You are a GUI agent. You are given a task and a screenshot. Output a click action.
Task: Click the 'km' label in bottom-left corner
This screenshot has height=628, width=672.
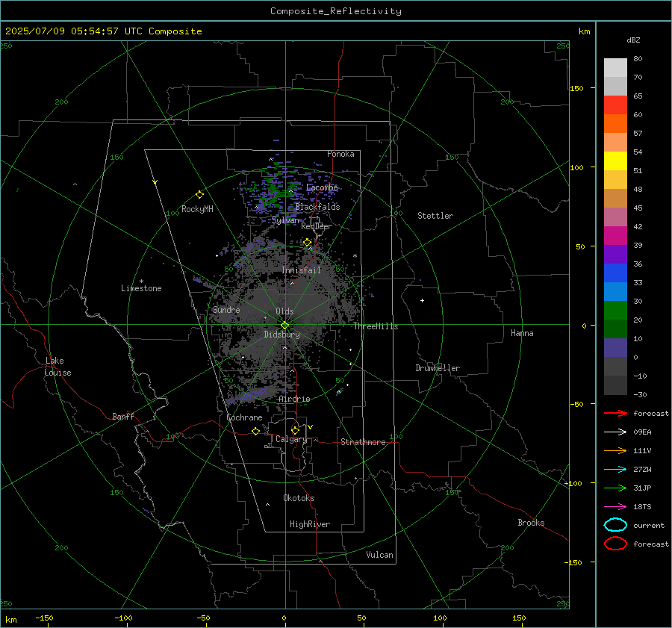pos(10,620)
